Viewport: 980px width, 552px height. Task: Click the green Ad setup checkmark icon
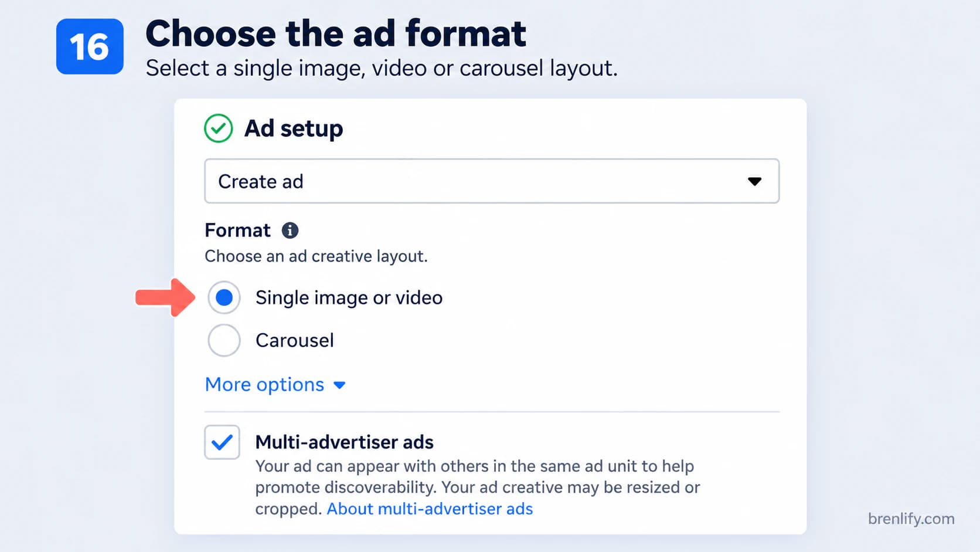coord(219,128)
